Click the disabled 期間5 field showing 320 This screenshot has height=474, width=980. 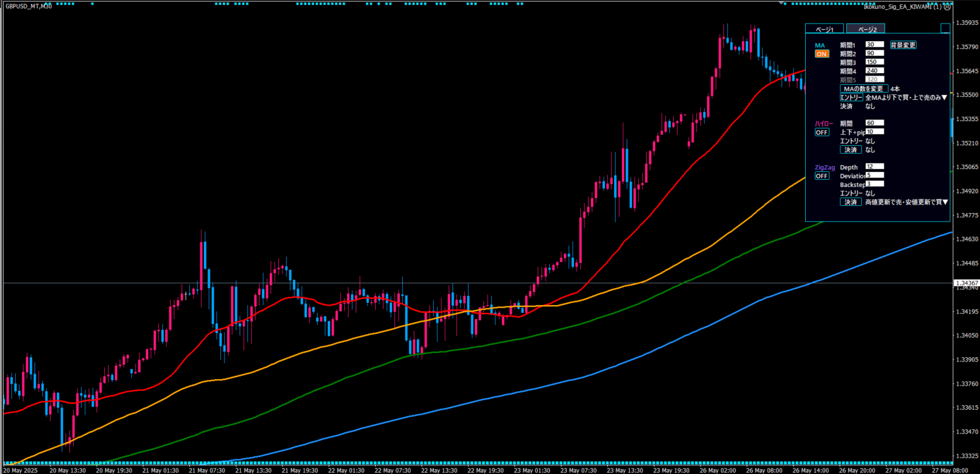875,79
